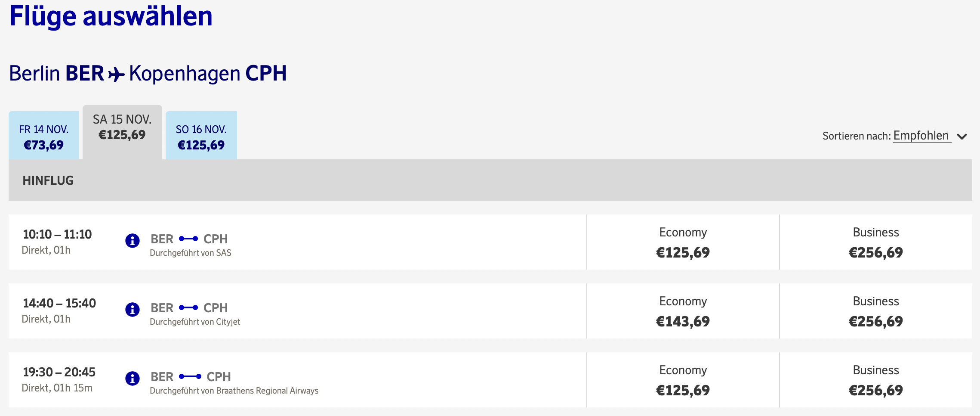Expand the sort chevron arrow
The width and height of the screenshot is (980, 416).
click(x=962, y=137)
